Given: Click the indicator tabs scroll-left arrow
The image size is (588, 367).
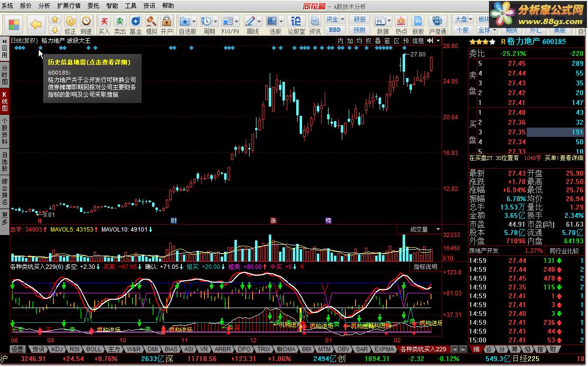Looking at the screenshot, I should click(455, 349).
